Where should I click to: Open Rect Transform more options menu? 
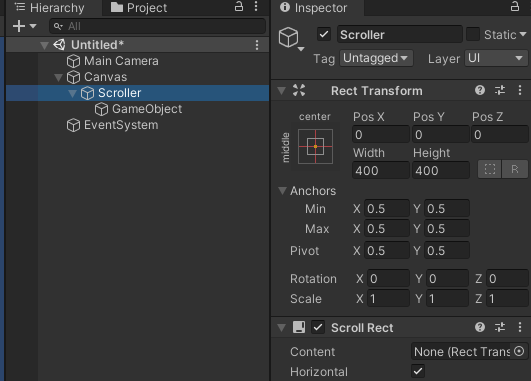520,90
